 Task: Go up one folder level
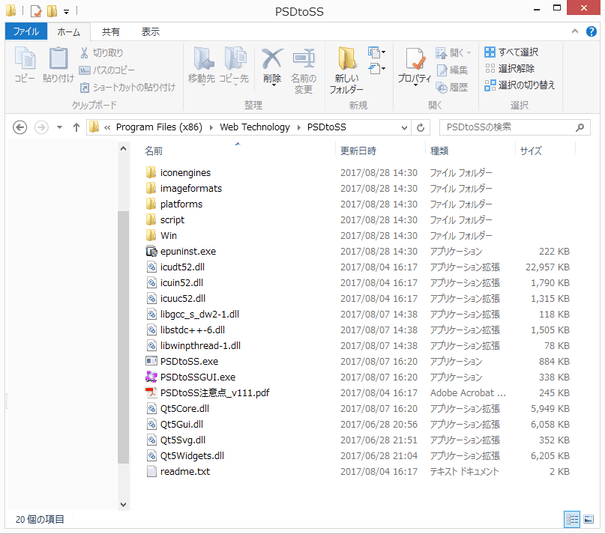pos(76,127)
